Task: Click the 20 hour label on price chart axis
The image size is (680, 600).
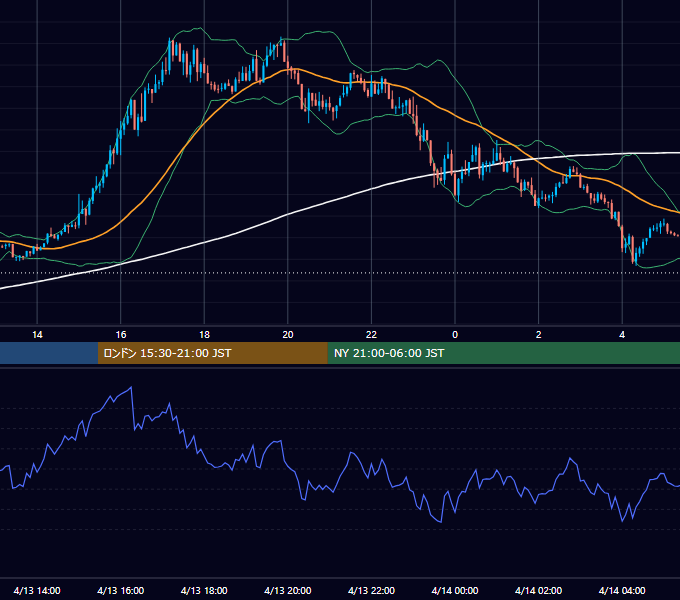Action: click(x=288, y=335)
